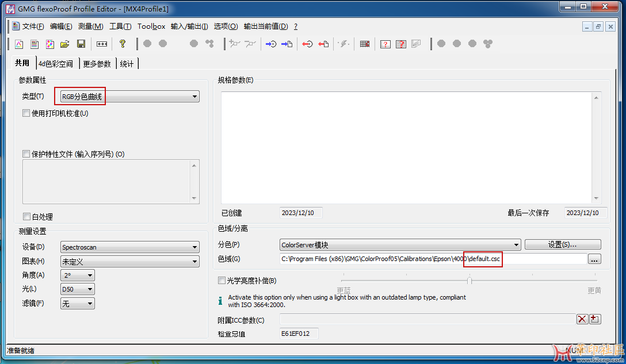Open the 测量 menu
The image size is (626, 364).
(91, 26)
